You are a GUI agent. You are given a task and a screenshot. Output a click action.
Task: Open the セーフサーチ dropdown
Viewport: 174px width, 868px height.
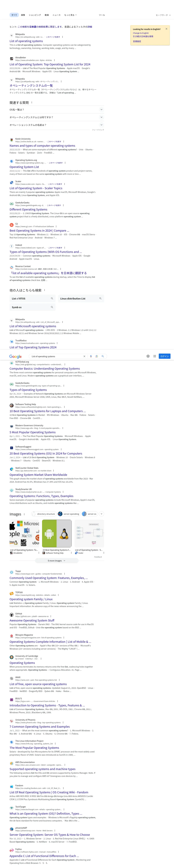pos(163,15)
